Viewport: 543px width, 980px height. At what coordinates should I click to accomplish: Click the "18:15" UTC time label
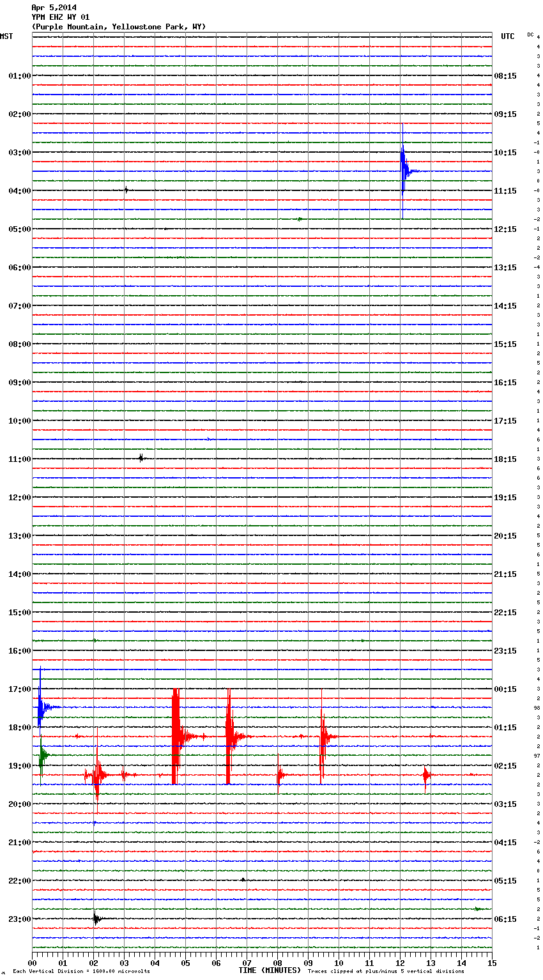point(505,459)
